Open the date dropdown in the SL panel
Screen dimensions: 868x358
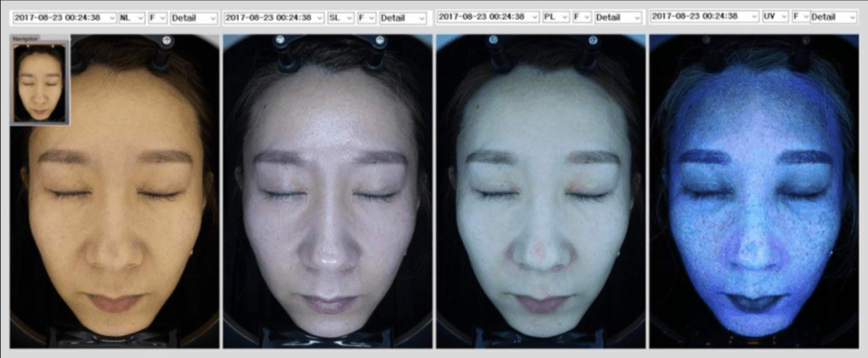click(x=273, y=17)
